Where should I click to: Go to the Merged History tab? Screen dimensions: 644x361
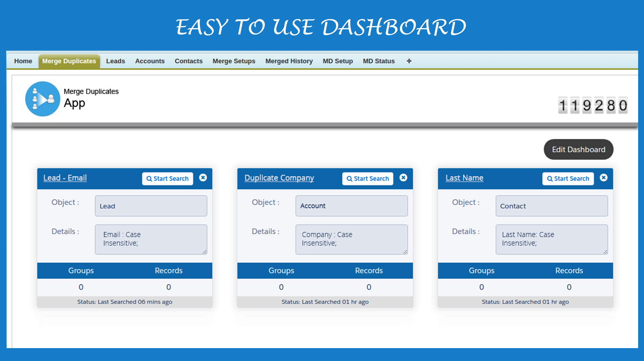point(289,61)
